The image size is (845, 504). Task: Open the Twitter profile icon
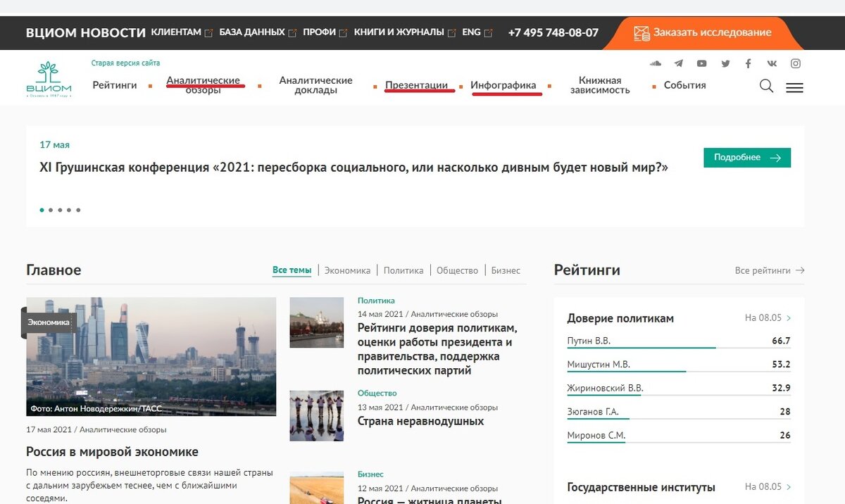[x=725, y=63]
